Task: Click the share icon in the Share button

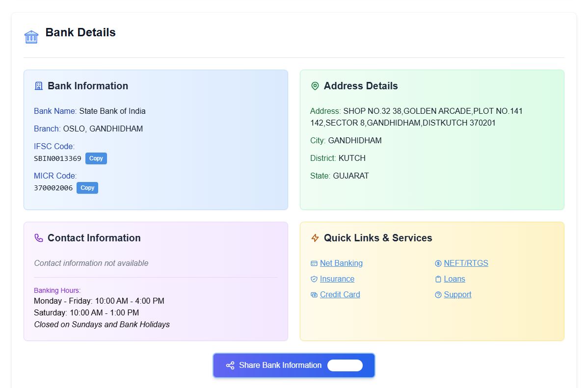Action: coord(230,365)
